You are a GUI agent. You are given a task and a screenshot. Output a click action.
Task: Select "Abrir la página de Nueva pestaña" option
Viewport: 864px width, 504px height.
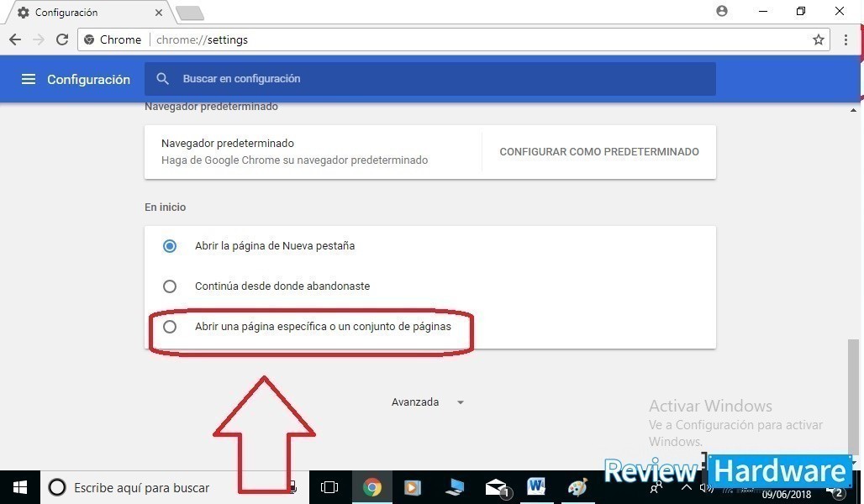[170, 245]
